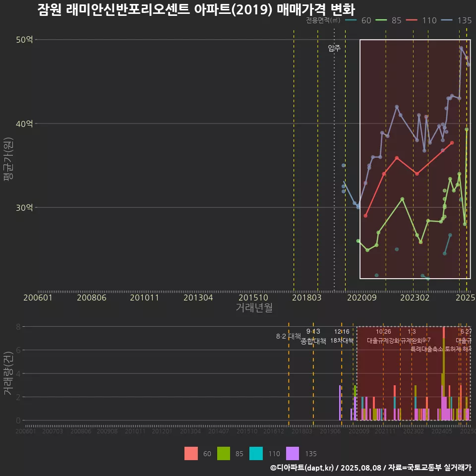Click the 200703 label on volume chart
The height and width of the screenshot is (476, 476).
coord(53,431)
